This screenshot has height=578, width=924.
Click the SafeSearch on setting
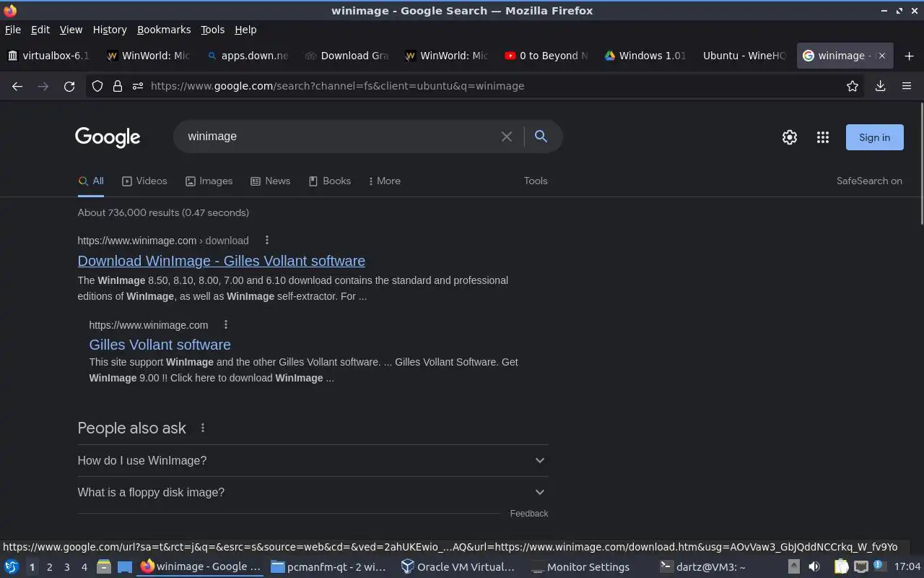coord(869,181)
